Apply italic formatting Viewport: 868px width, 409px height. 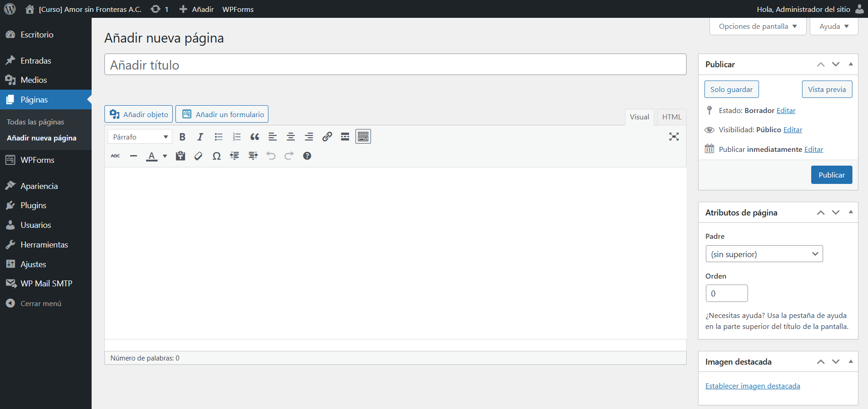[x=200, y=137]
